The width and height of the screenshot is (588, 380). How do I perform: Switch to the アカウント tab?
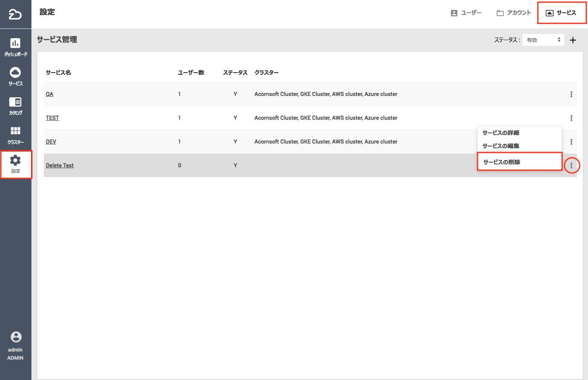514,13
